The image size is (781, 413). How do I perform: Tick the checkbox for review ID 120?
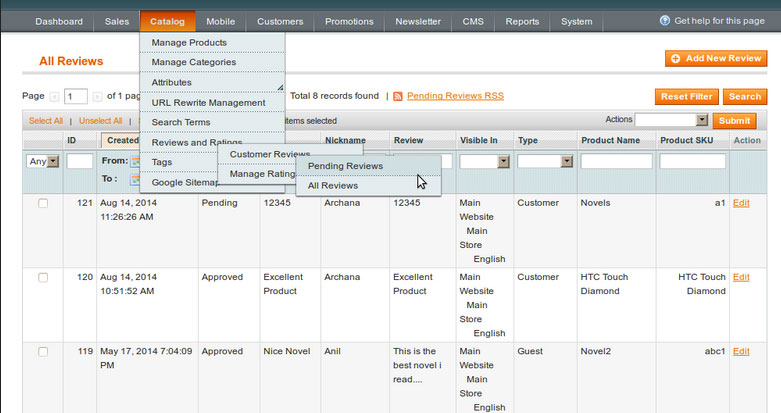(43, 277)
